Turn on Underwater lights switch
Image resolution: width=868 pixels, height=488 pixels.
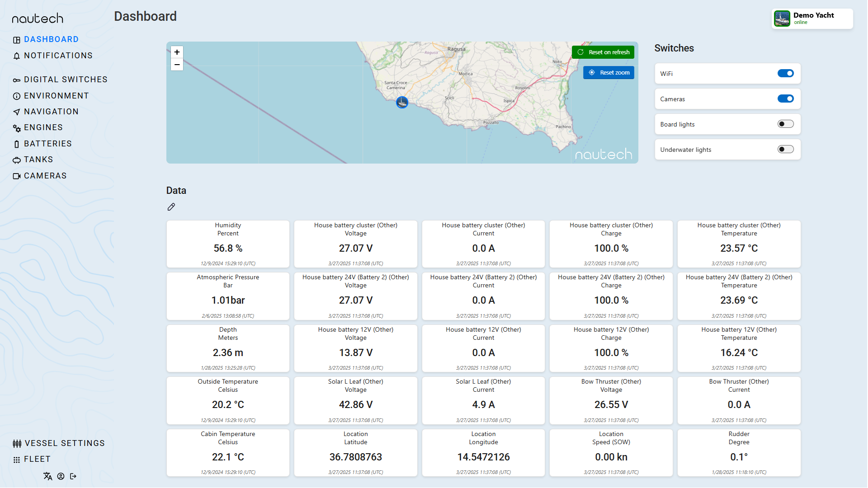pyautogui.click(x=785, y=150)
